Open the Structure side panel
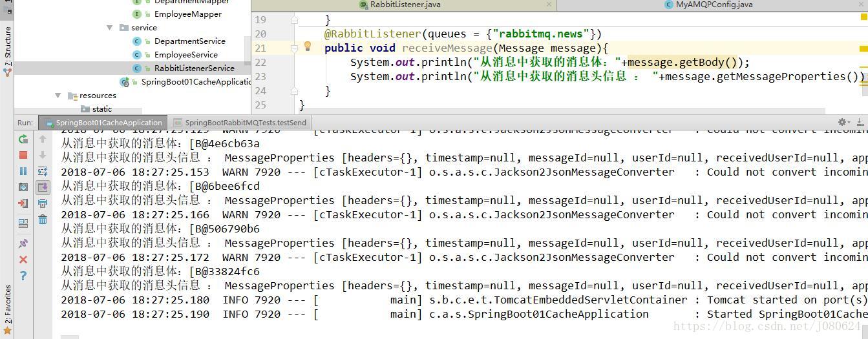 [x=7, y=52]
